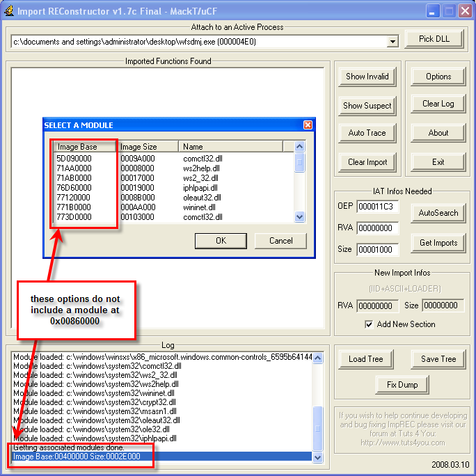Click the Get Imports button
Viewport: 476px width, 476px height.
click(x=438, y=243)
